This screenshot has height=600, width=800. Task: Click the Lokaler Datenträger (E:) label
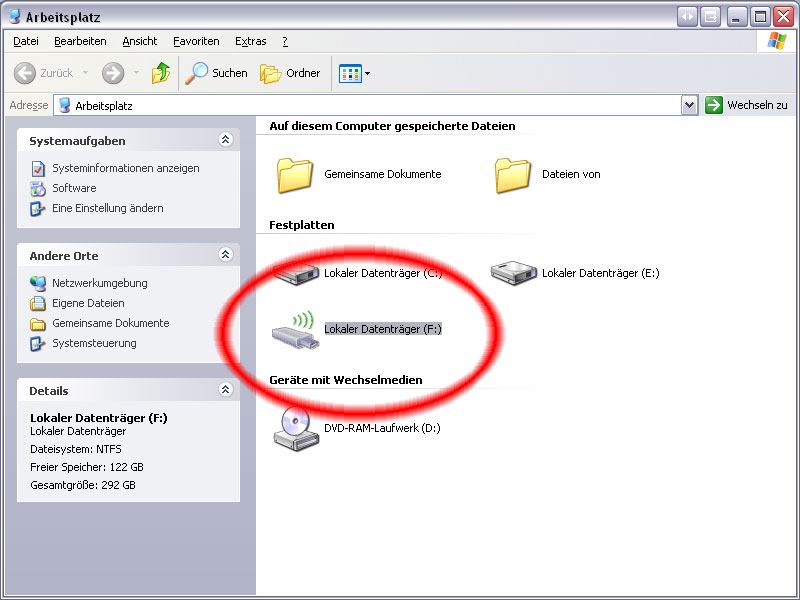pyautogui.click(x=601, y=273)
